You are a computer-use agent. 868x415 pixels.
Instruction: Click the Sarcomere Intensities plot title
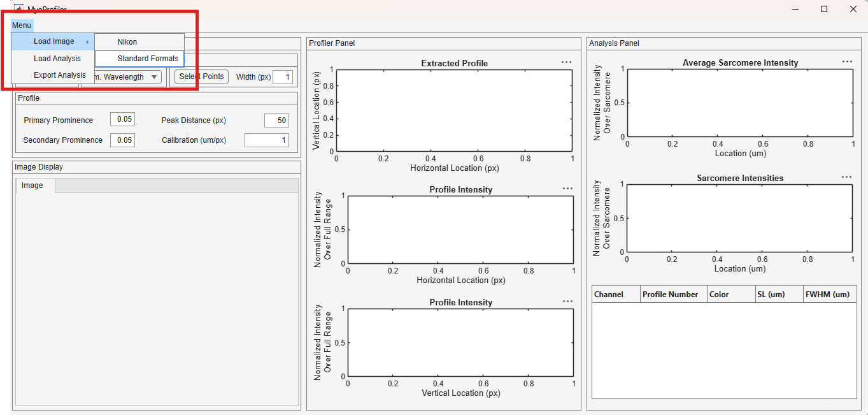[x=740, y=178]
